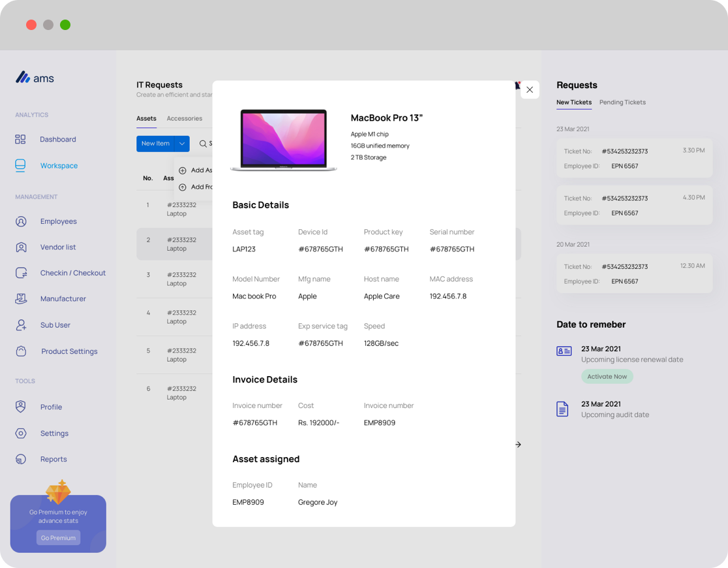Image resolution: width=728 pixels, height=568 pixels.
Task: Open the 3.30 PM ticket card
Action: tap(633, 158)
